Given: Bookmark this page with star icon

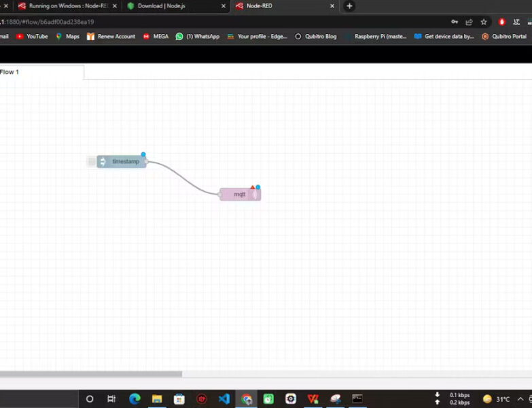Looking at the screenshot, I should pos(484,22).
